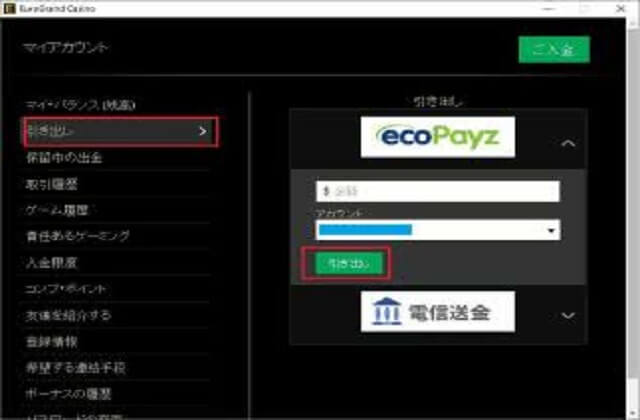This screenshot has height=420, width=640.
Task: Select コンプ・ポイント in sidebar
Action: (66, 289)
